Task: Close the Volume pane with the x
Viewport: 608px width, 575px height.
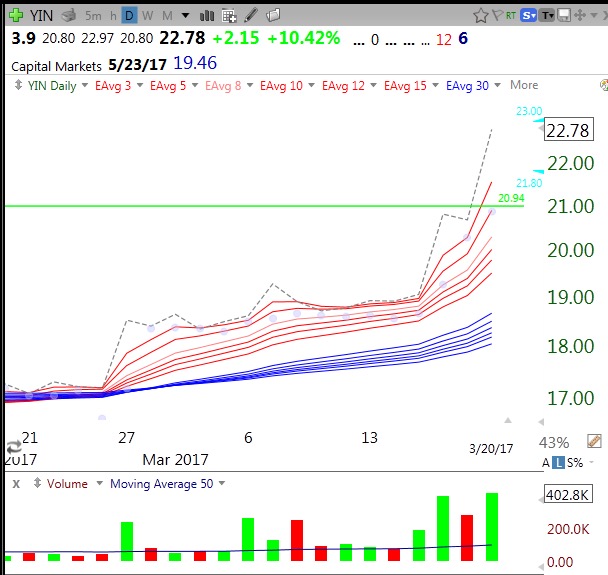Action: point(16,483)
